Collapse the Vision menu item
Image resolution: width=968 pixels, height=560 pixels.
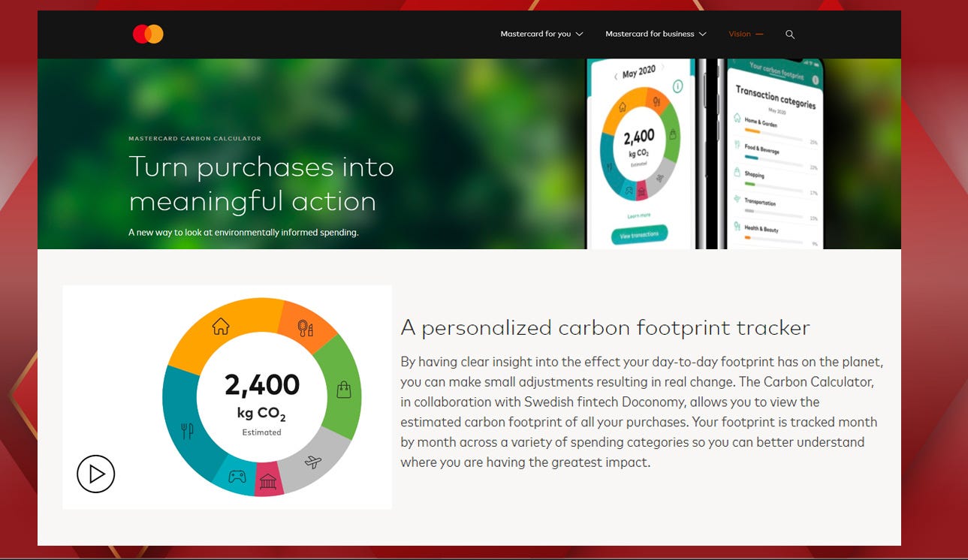click(x=746, y=34)
